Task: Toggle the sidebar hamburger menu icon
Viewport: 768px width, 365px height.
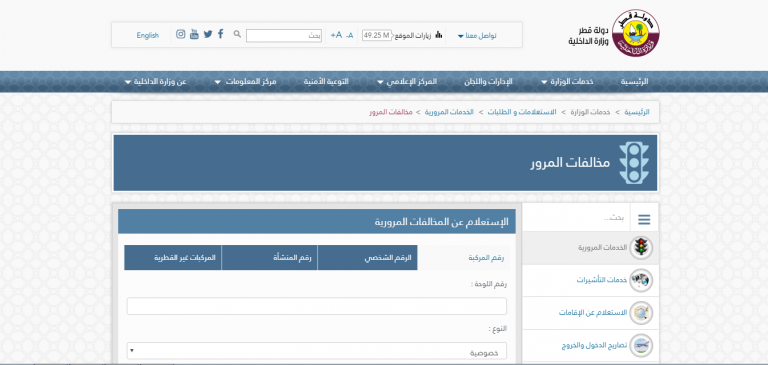Action: click(x=644, y=220)
